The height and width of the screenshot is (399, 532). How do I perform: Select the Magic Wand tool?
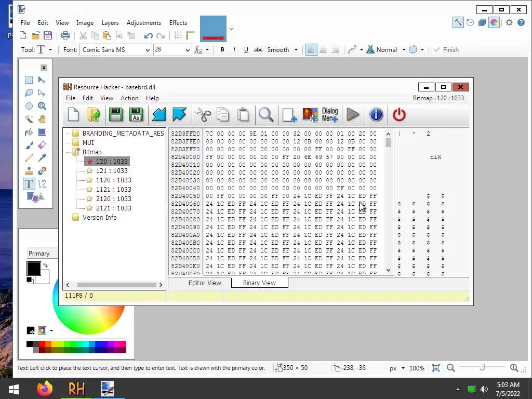click(x=29, y=119)
